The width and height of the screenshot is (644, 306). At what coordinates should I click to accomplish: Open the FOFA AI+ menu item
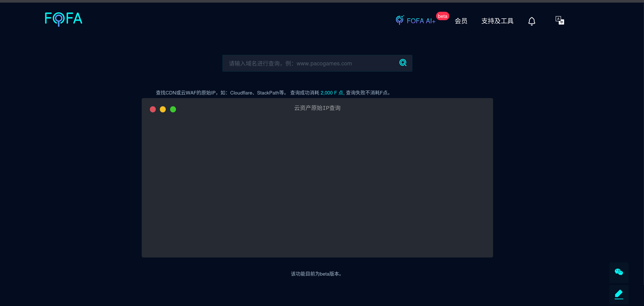click(x=421, y=21)
